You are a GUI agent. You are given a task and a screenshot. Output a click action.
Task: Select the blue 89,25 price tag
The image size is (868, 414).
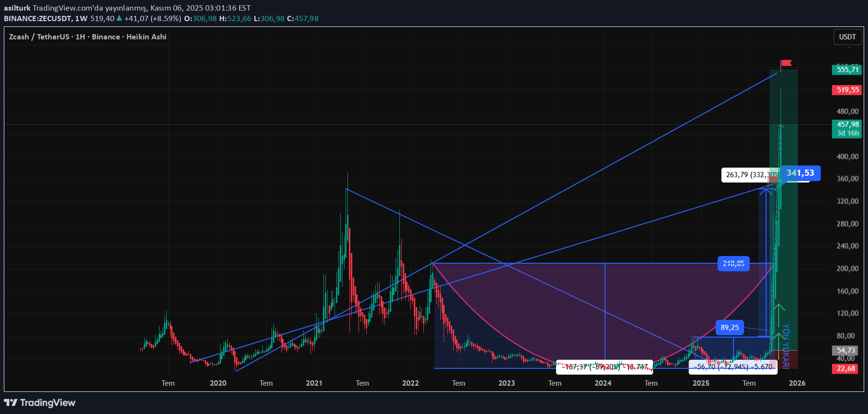click(x=729, y=328)
